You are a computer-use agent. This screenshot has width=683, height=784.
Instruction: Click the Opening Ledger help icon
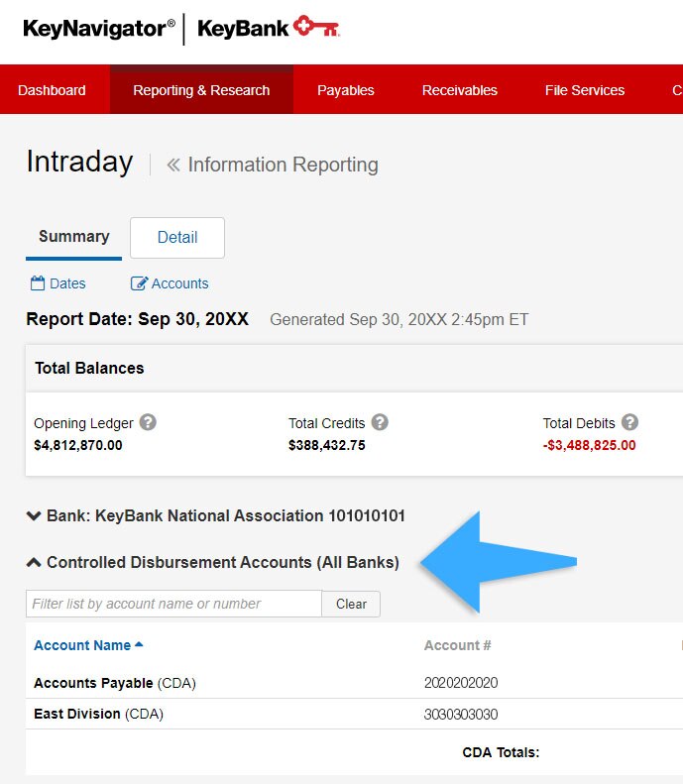148,422
